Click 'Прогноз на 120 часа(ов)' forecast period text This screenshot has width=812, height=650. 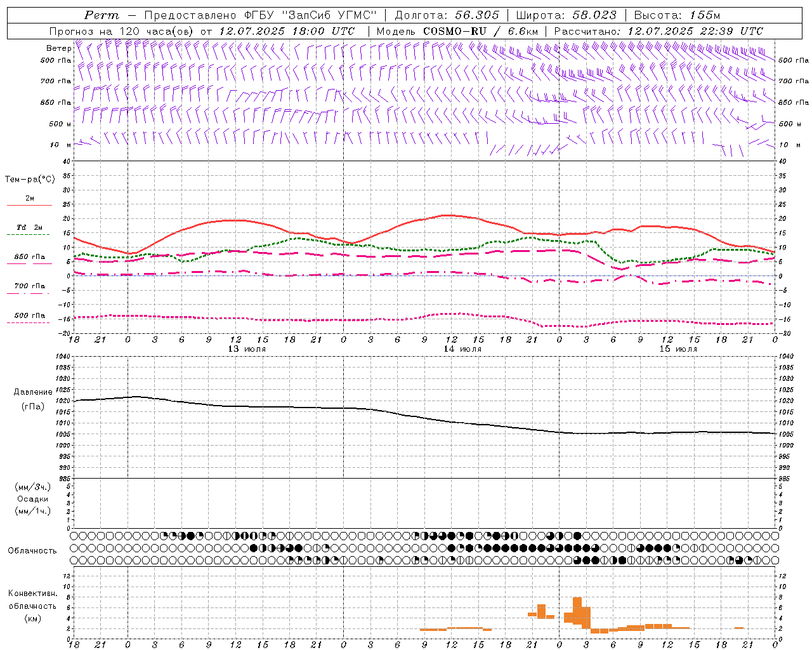(122, 31)
